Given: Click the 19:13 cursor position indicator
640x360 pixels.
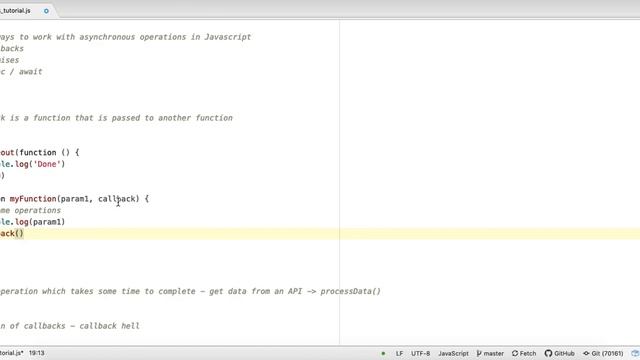Looking at the screenshot, I should (x=37, y=353).
